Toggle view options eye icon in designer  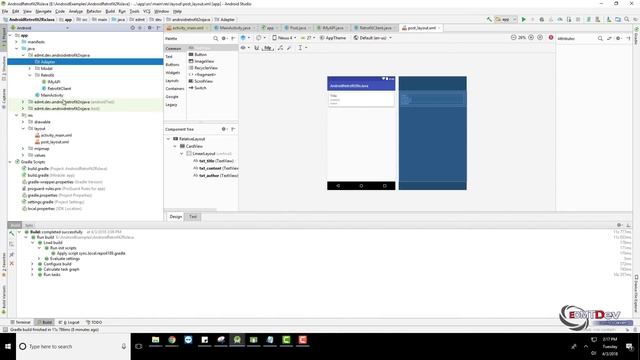click(244, 48)
